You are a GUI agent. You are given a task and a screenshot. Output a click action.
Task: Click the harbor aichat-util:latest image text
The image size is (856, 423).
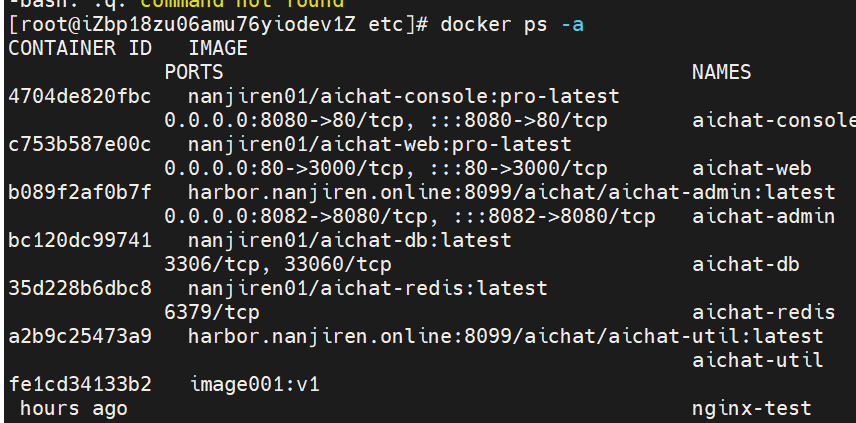point(506,337)
